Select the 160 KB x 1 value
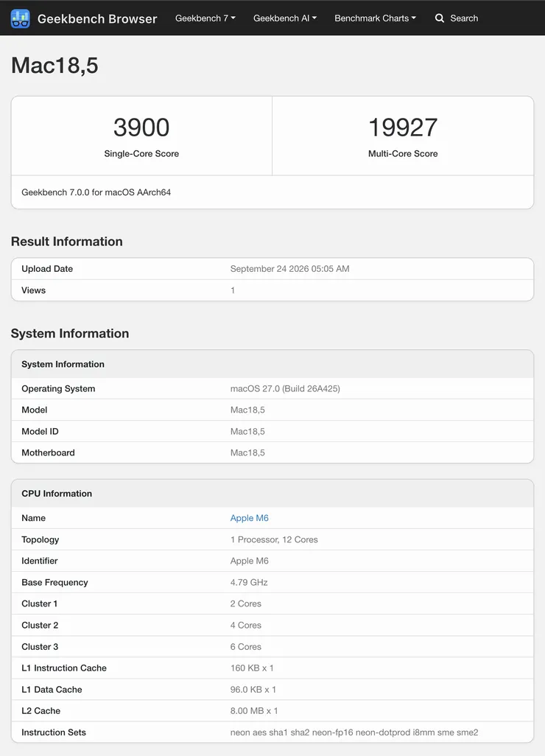This screenshot has width=545, height=756. click(x=252, y=668)
